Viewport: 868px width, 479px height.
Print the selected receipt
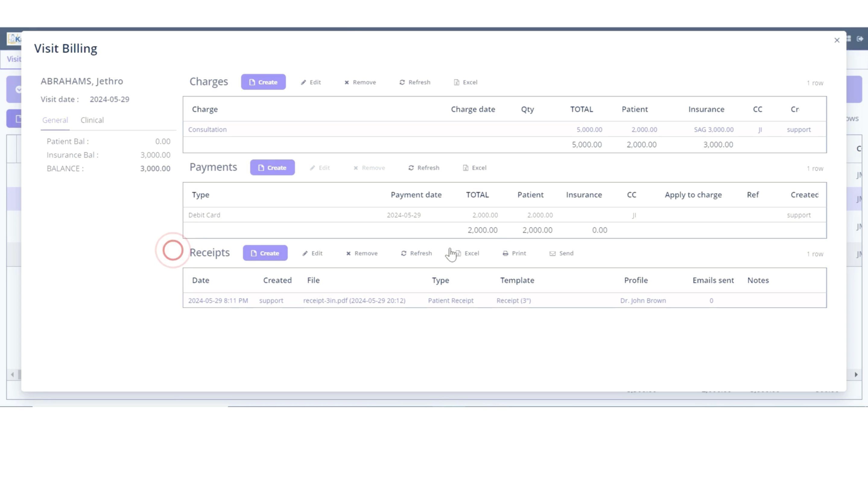pyautogui.click(x=514, y=253)
